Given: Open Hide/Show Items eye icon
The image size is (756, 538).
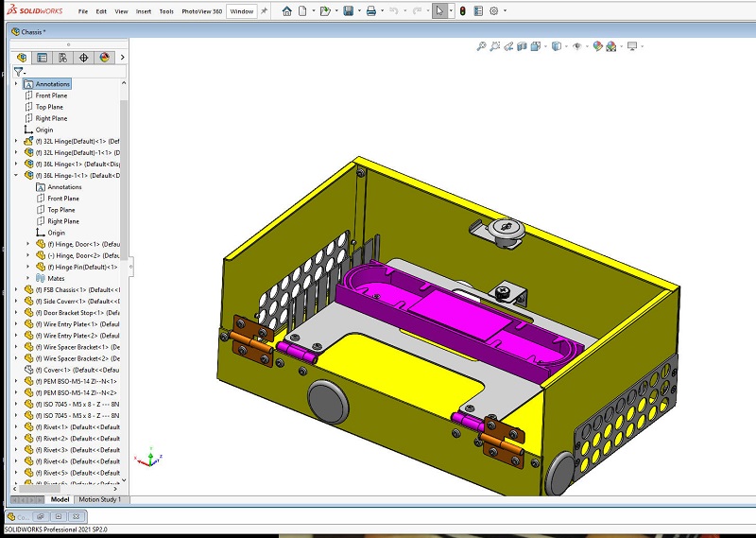Looking at the screenshot, I should click(x=577, y=46).
